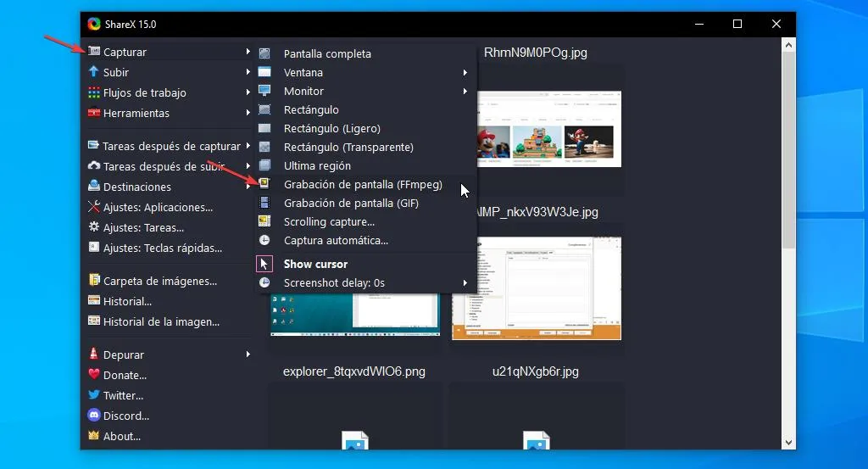Click the Twitter bird icon in sidebar
The height and width of the screenshot is (469, 868).
[x=94, y=395]
